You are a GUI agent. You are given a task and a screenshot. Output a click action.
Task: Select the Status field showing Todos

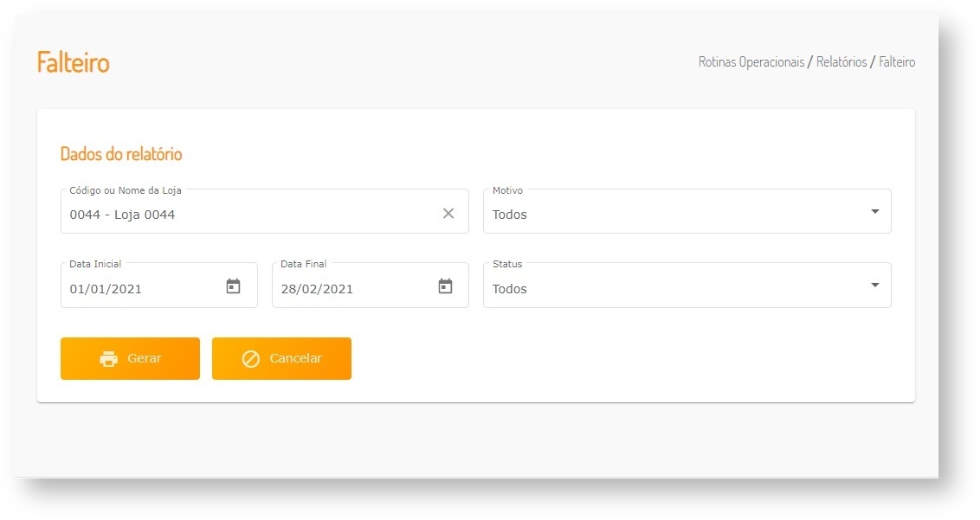tap(675, 289)
